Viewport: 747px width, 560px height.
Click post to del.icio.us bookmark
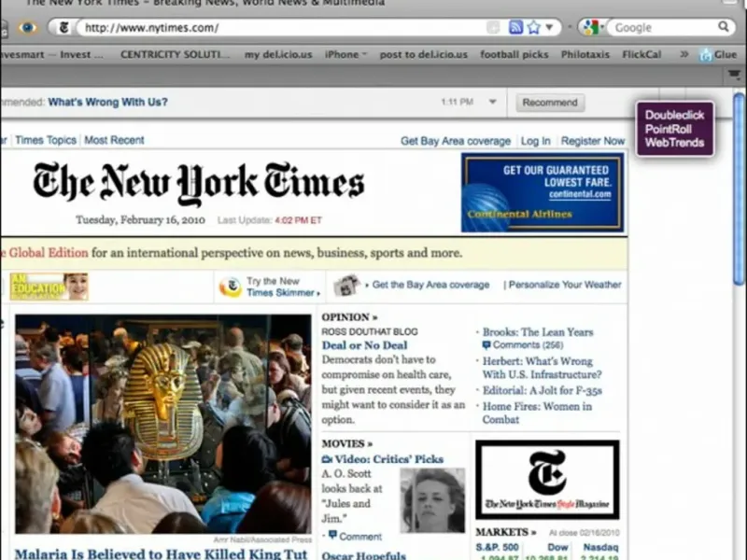pyautogui.click(x=424, y=54)
